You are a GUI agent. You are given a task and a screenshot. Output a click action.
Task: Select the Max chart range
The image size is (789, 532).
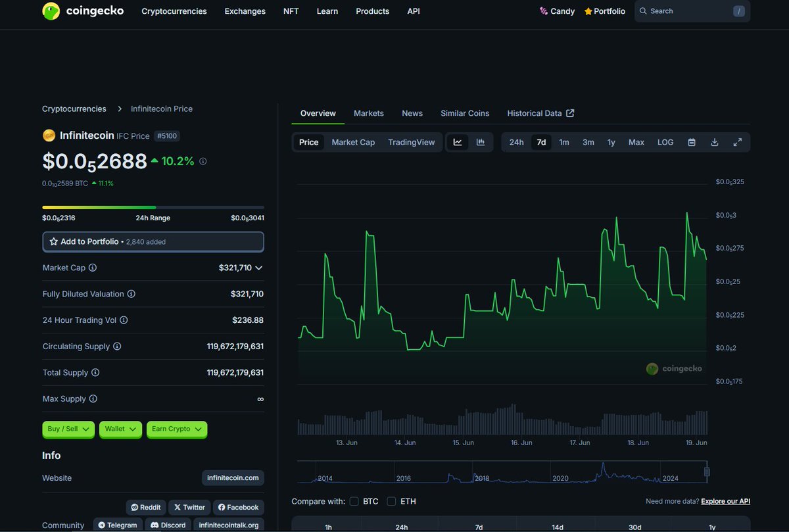click(636, 142)
